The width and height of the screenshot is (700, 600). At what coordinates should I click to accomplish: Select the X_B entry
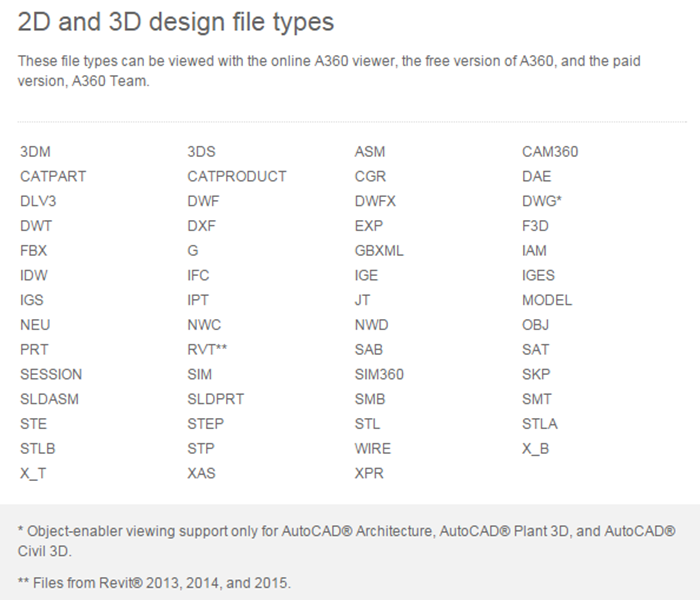(535, 449)
